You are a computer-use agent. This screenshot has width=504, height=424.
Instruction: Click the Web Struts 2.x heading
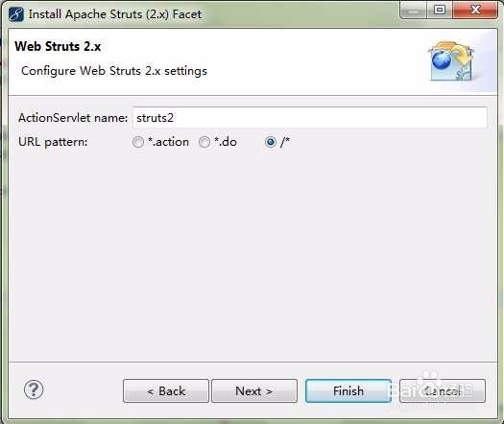point(58,47)
